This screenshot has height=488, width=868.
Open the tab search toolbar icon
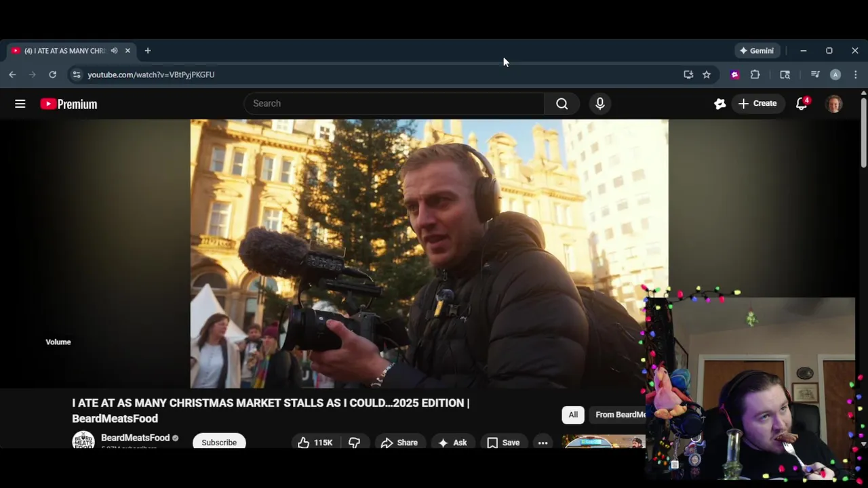tap(785, 75)
